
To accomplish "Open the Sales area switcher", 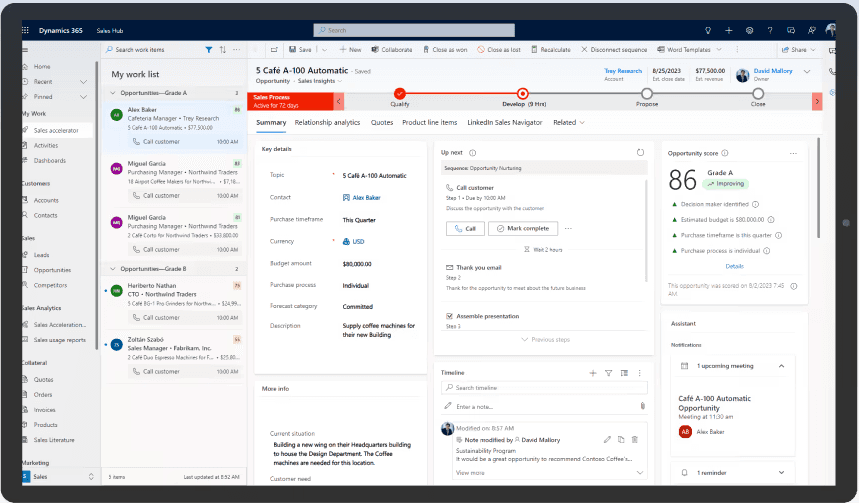I will coord(57,477).
